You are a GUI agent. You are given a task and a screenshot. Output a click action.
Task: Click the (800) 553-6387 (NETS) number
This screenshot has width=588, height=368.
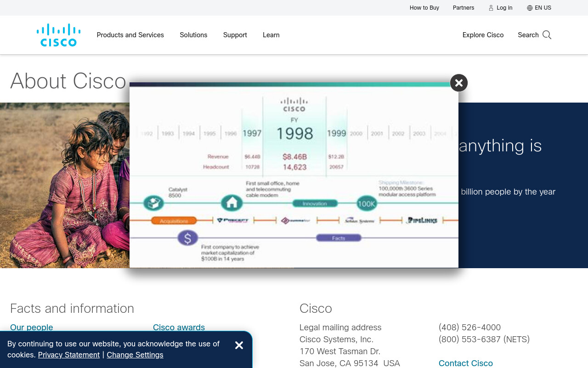484,339
